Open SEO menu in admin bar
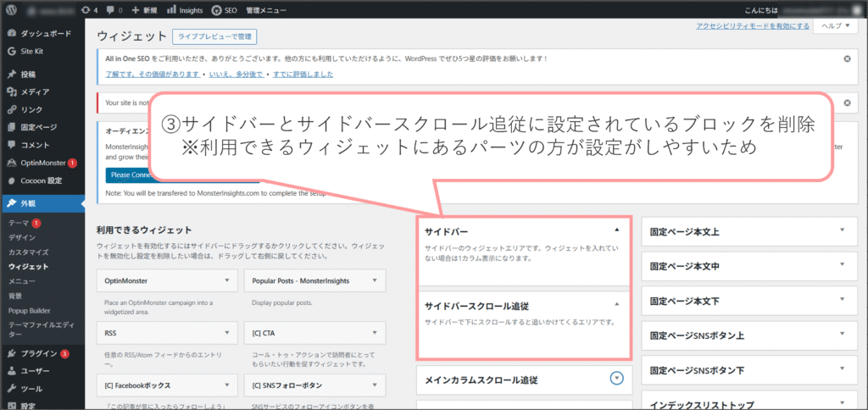This screenshot has height=410, width=868. tap(224, 10)
